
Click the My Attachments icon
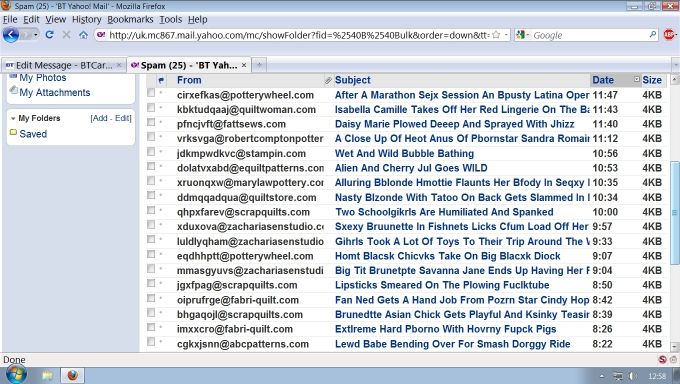pos(14,91)
